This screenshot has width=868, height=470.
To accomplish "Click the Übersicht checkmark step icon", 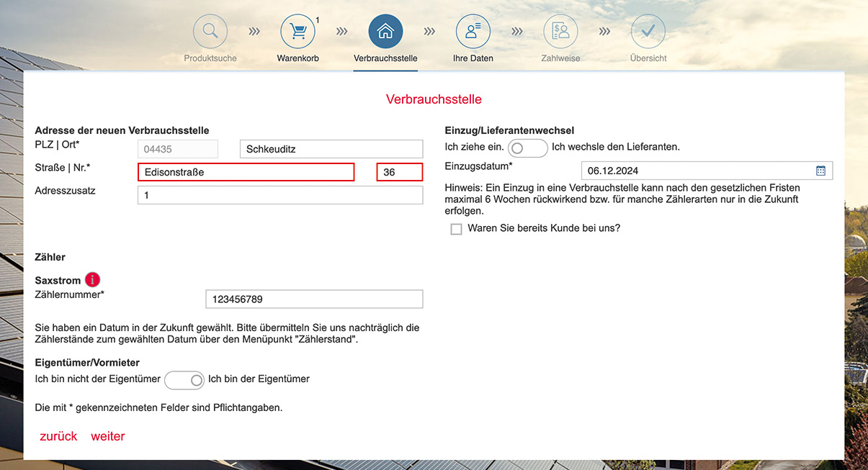I will pos(648,32).
